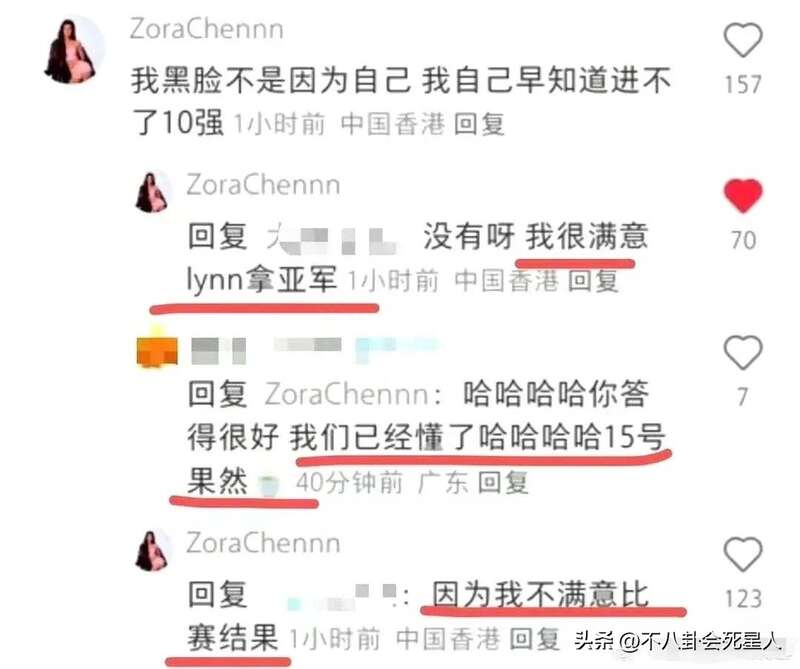The width and height of the screenshot is (800, 669).
Task: Click the mentioned ZoraChennn name in 哈哈哈哈 reply
Action: (x=347, y=394)
